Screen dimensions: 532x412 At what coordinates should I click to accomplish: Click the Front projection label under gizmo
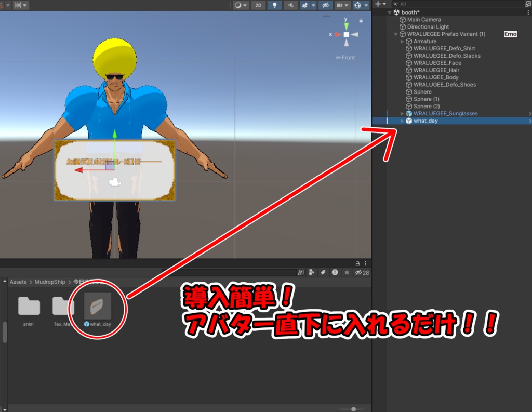[345, 57]
